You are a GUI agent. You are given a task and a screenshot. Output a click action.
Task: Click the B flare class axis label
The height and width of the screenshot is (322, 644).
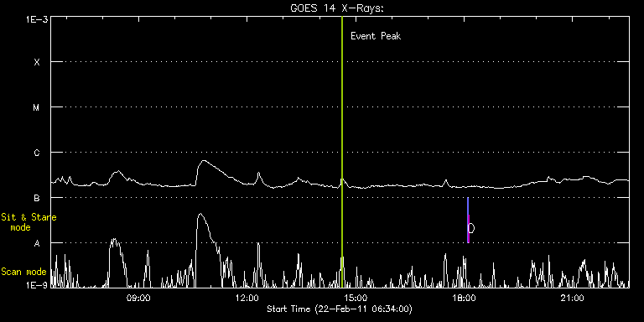click(37, 198)
